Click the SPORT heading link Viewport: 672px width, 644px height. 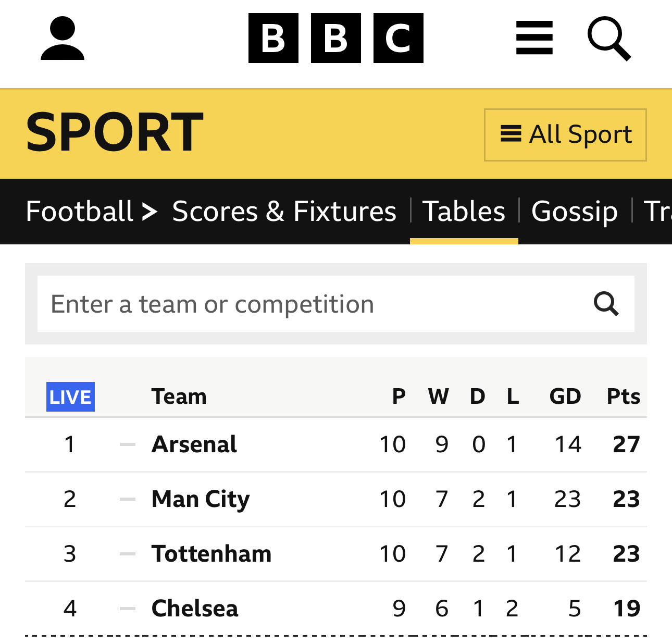click(x=115, y=133)
